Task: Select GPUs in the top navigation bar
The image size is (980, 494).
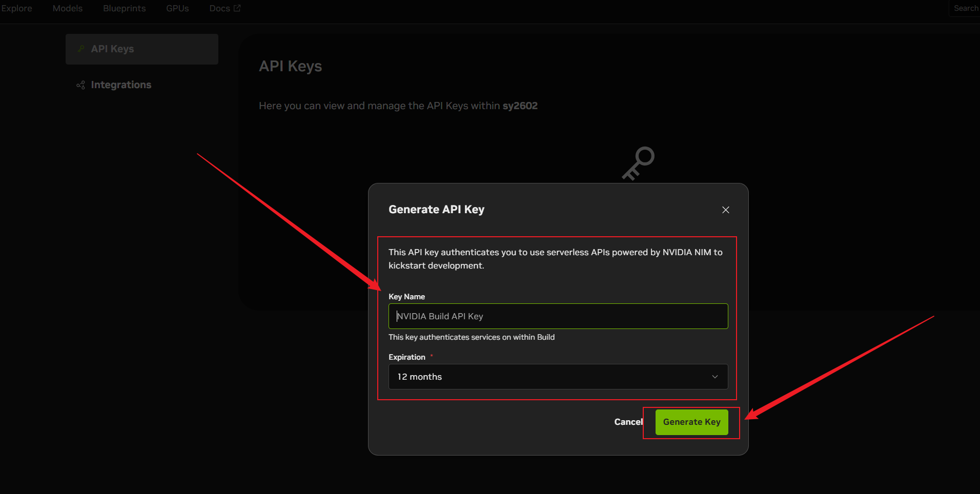Action: click(x=177, y=8)
